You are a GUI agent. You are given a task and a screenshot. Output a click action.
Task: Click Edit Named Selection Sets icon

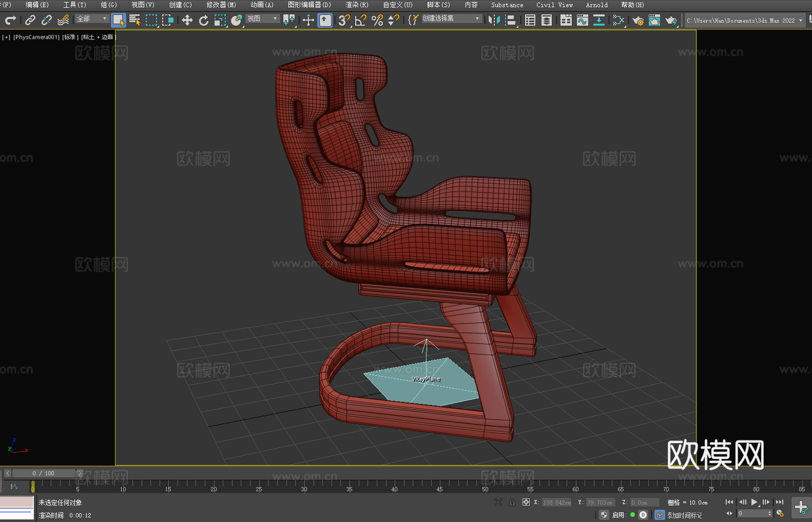click(x=413, y=20)
